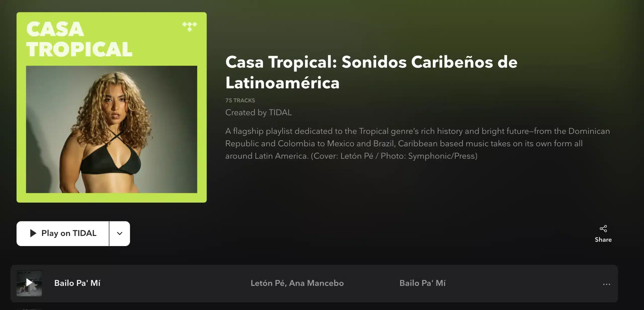Open the three-dot menu for Bailo Pa' Mí
The image size is (644, 310).
click(x=607, y=284)
